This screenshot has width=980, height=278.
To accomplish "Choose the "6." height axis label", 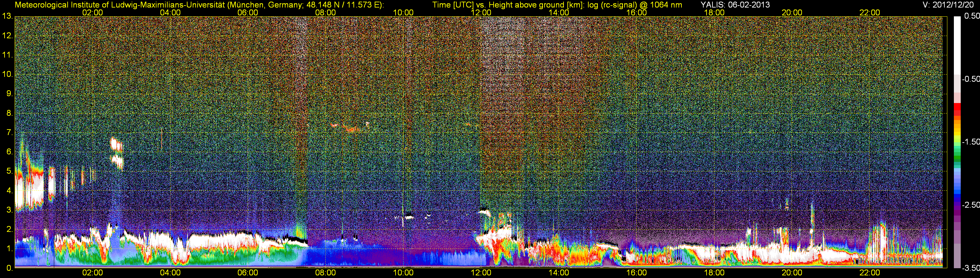I will click(x=9, y=151).
